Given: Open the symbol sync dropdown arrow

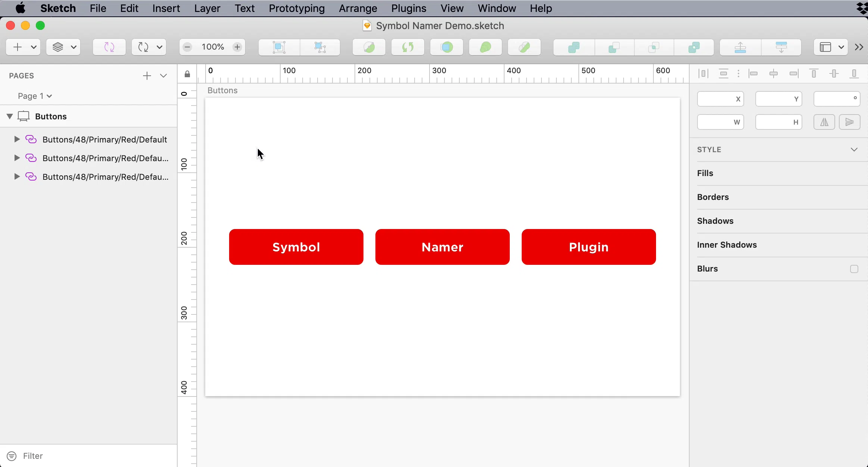Looking at the screenshot, I should pyautogui.click(x=159, y=47).
